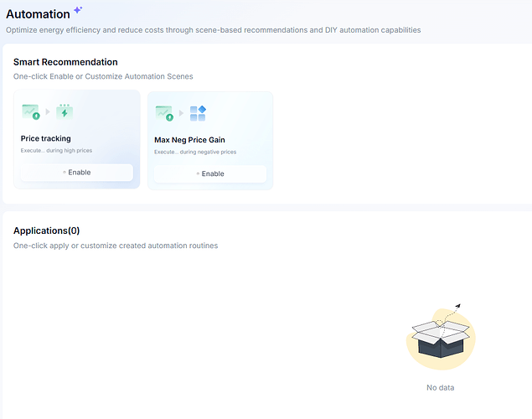This screenshot has width=532, height=419.
Task: Enable the Max Neg Price Gain automation
Action: click(x=210, y=173)
